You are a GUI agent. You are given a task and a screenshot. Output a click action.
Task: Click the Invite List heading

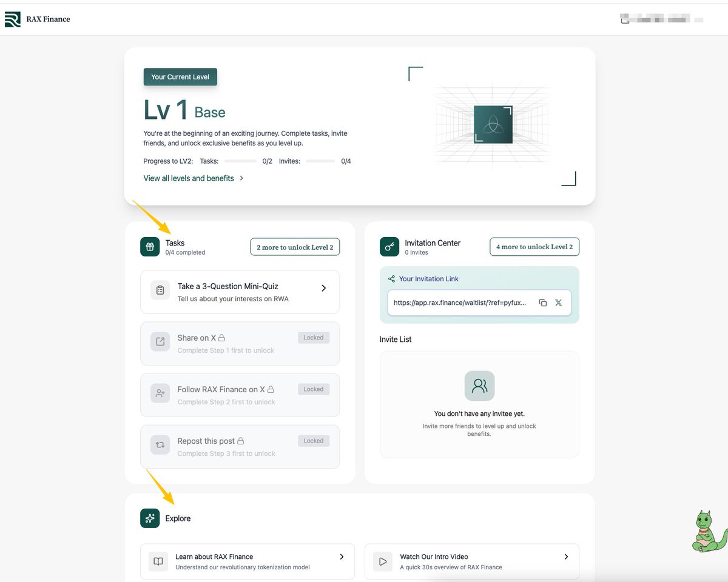[x=396, y=339]
